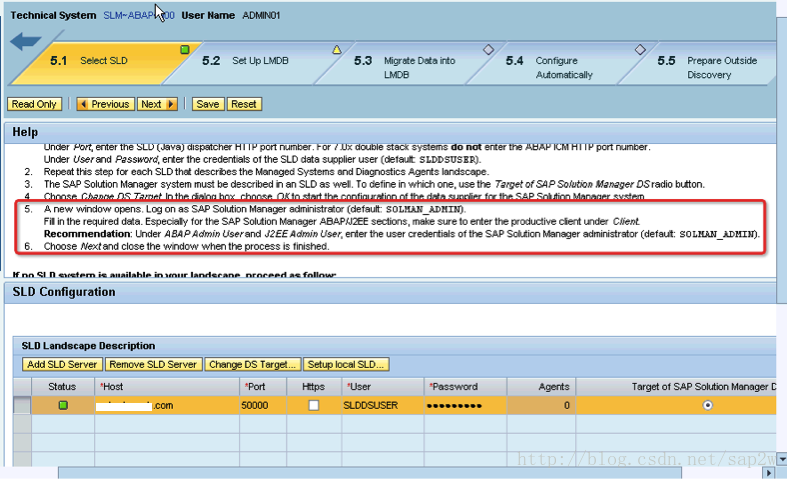Click the Port column header
The width and height of the screenshot is (788, 479).
point(263,387)
